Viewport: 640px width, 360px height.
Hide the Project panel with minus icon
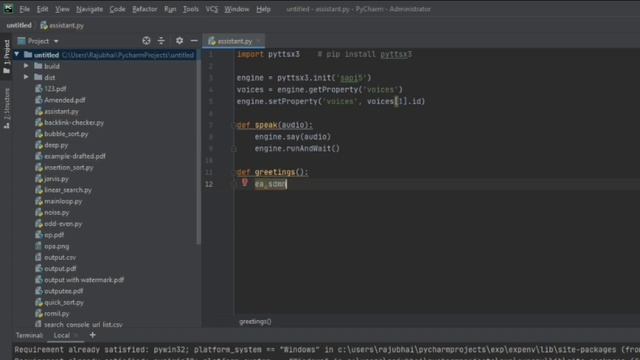click(194, 41)
